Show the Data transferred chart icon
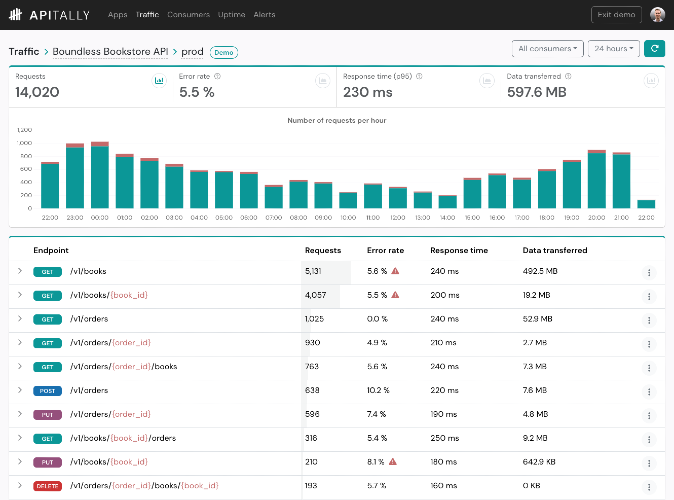This screenshot has height=500, width=674. (x=651, y=80)
